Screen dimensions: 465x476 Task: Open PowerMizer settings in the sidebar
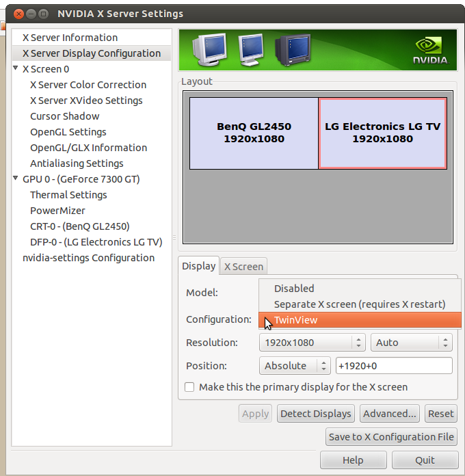pyautogui.click(x=57, y=211)
